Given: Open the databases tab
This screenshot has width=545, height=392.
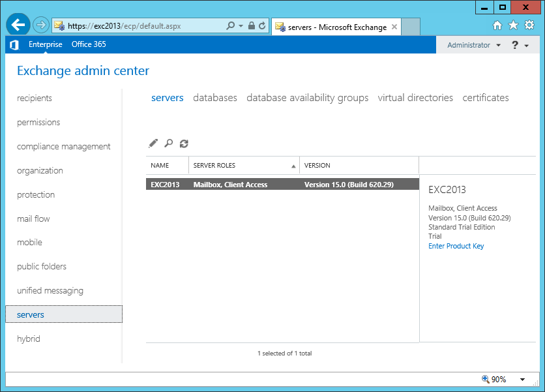Looking at the screenshot, I should 214,98.
